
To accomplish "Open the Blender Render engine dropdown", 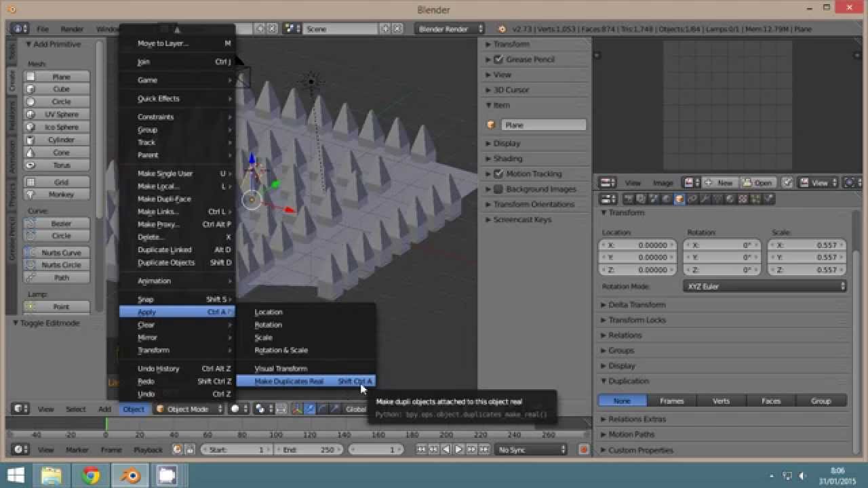I will click(450, 28).
